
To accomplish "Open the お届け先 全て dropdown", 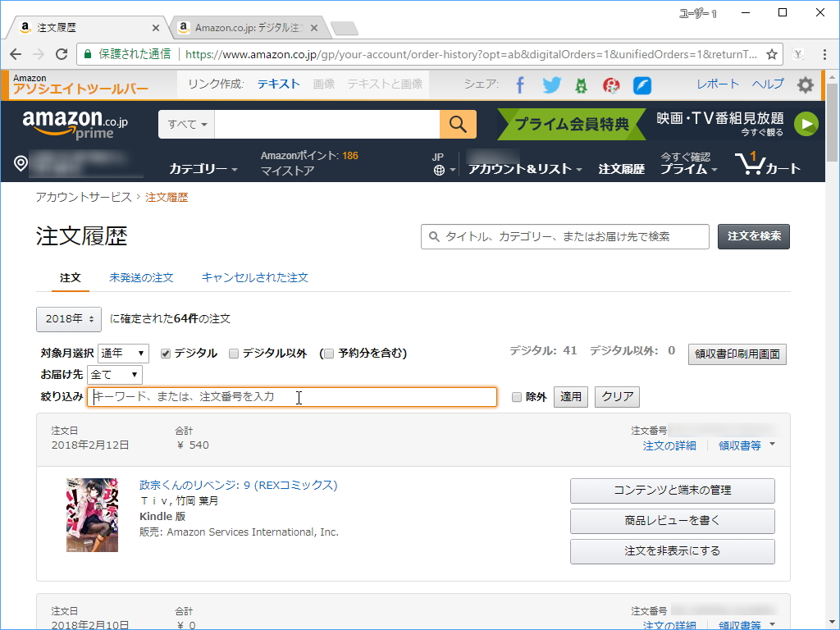I will [x=114, y=374].
